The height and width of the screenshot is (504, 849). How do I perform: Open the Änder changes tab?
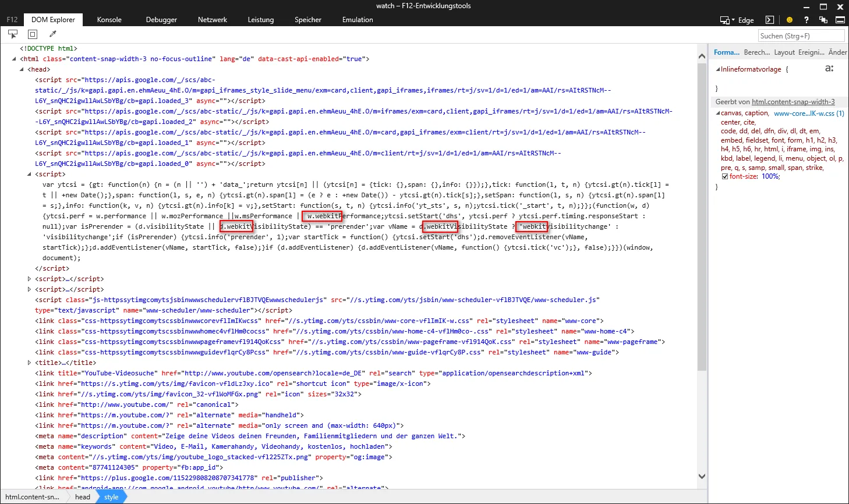[x=837, y=52]
